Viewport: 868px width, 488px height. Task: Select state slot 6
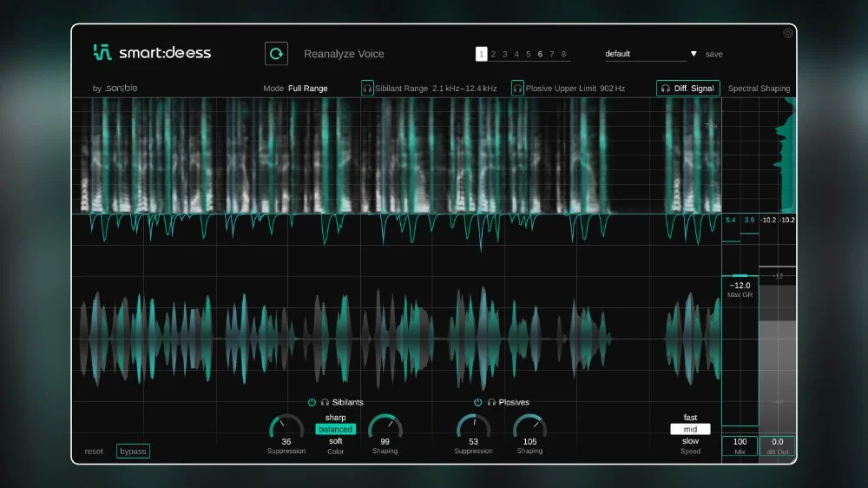540,55
